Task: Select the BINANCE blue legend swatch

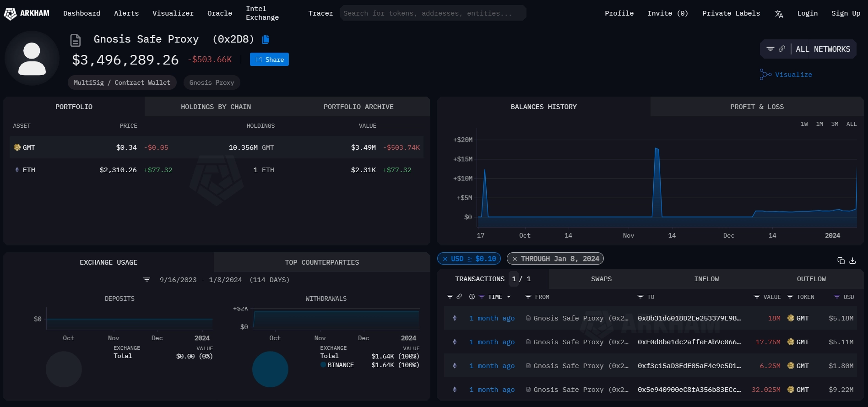Action: pos(323,365)
